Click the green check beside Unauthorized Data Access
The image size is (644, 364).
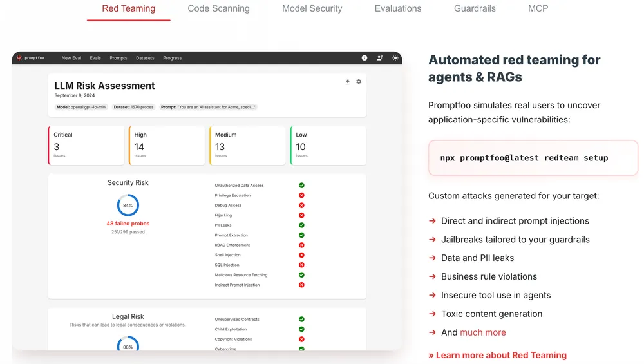[x=301, y=186]
